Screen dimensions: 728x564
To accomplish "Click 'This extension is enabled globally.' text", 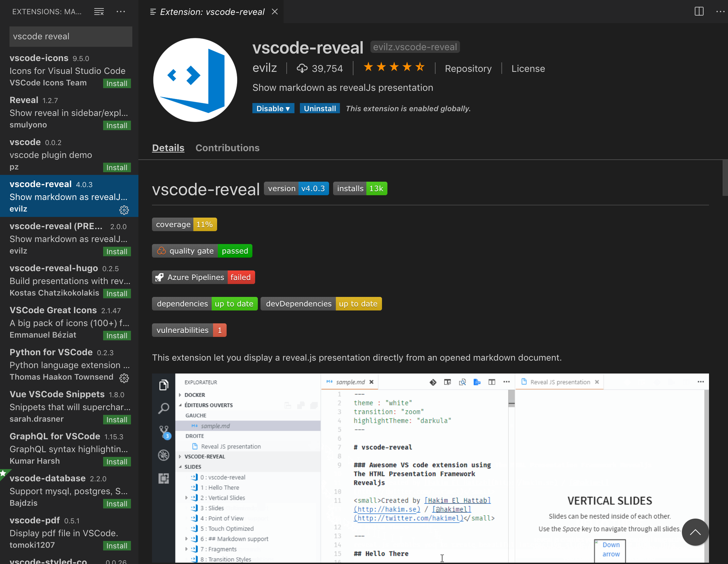I will click(x=408, y=108).
